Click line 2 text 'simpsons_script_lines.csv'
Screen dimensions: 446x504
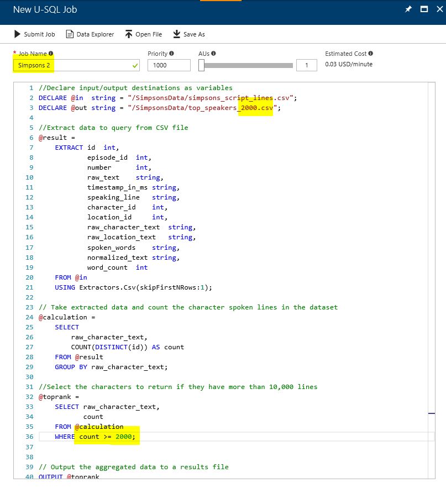pos(239,98)
